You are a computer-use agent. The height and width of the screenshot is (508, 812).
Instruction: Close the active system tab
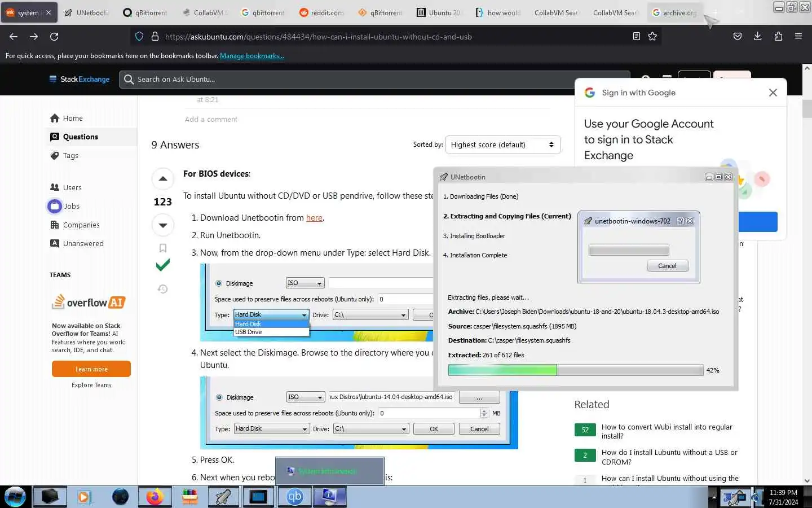[48, 12]
